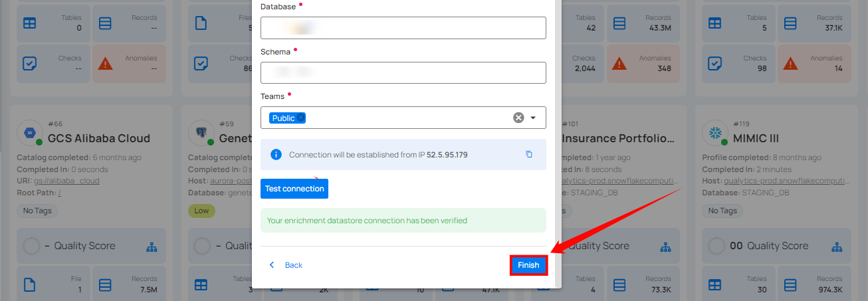Click the GCS Alibaba Cloud datastore icon

pos(30,132)
